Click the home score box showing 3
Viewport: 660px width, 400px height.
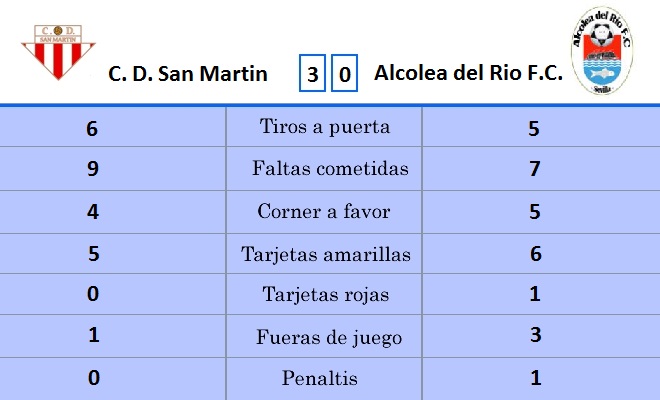(313, 75)
